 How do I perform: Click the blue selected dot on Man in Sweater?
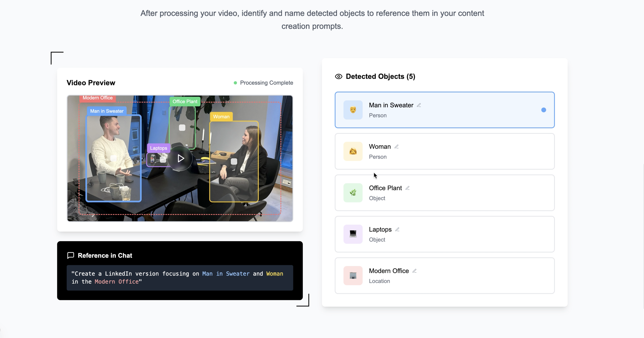[x=544, y=110]
